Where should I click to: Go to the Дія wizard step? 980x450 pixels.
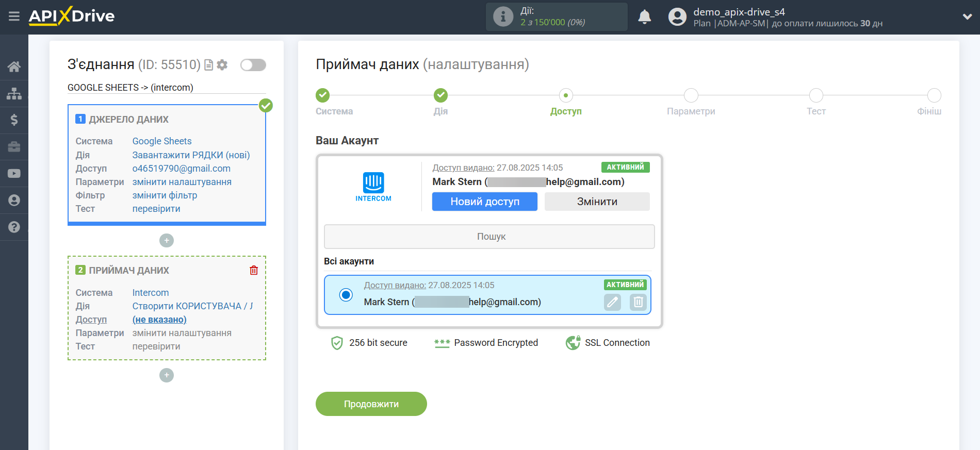click(440, 95)
